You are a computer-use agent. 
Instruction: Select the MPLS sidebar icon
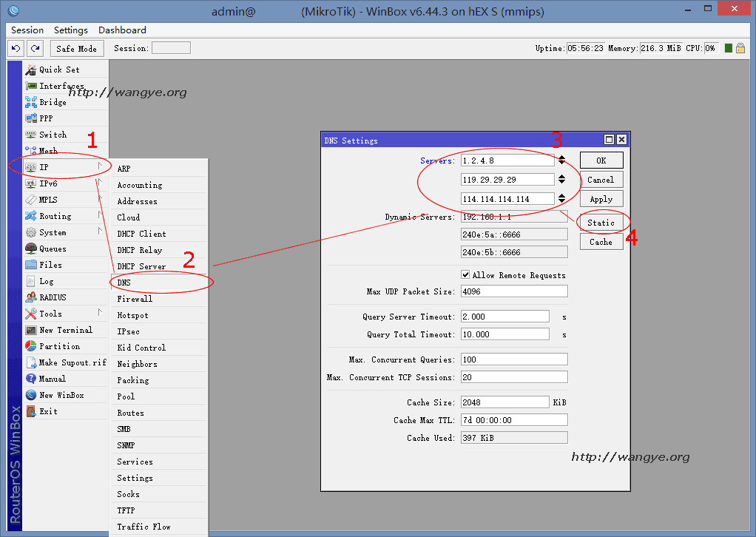[x=31, y=200]
